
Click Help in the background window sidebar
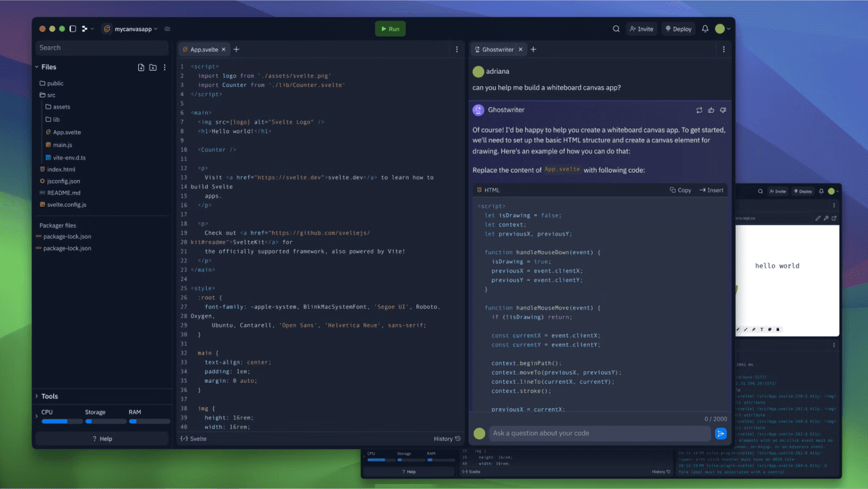click(x=409, y=472)
